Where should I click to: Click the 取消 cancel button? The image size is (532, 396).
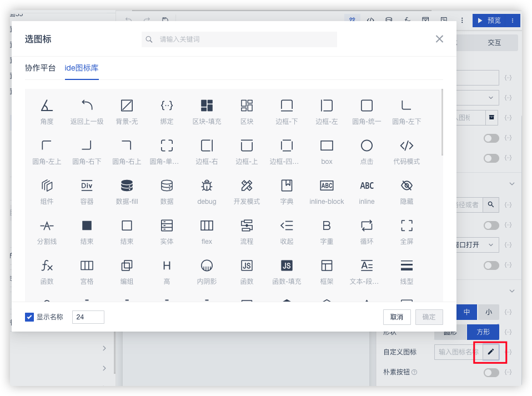point(397,317)
